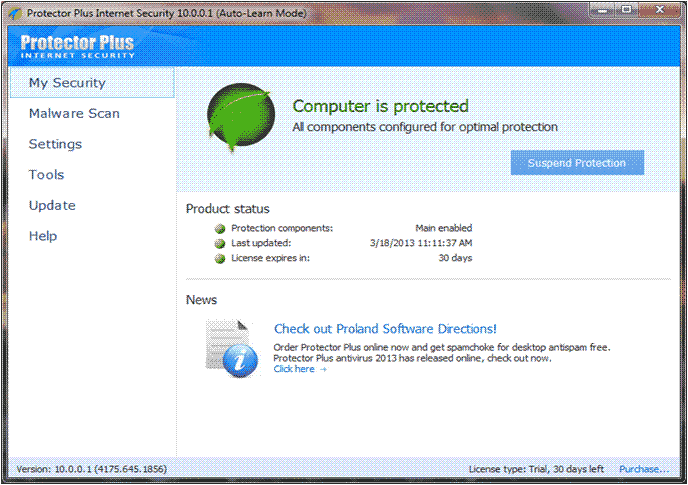Click the 30 days license expiry value

tap(455, 258)
